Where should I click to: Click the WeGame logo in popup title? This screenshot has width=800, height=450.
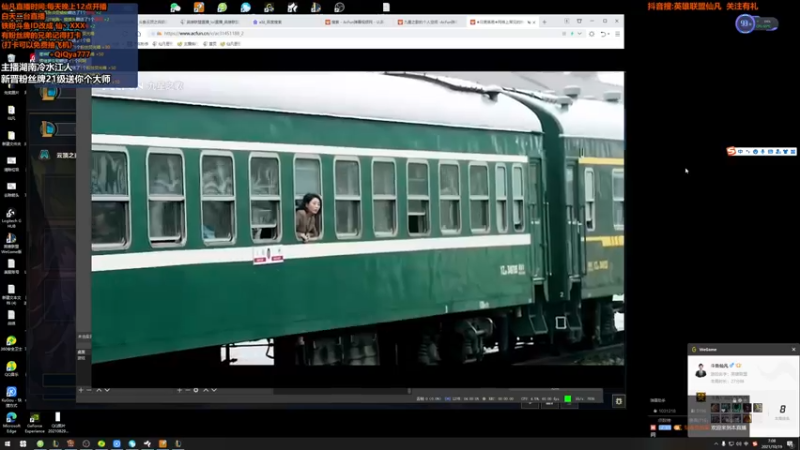click(694, 349)
